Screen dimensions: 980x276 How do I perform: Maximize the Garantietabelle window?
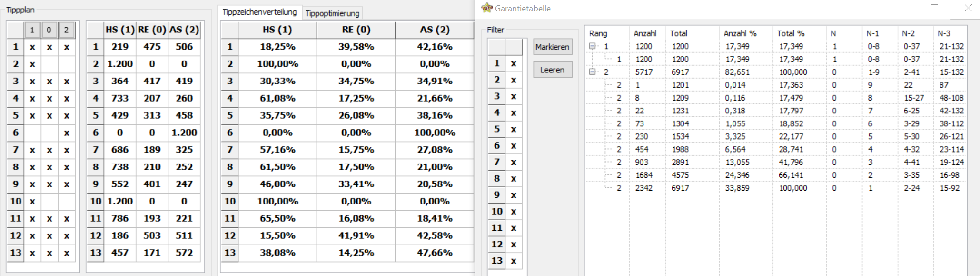pyautogui.click(x=934, y=8)
